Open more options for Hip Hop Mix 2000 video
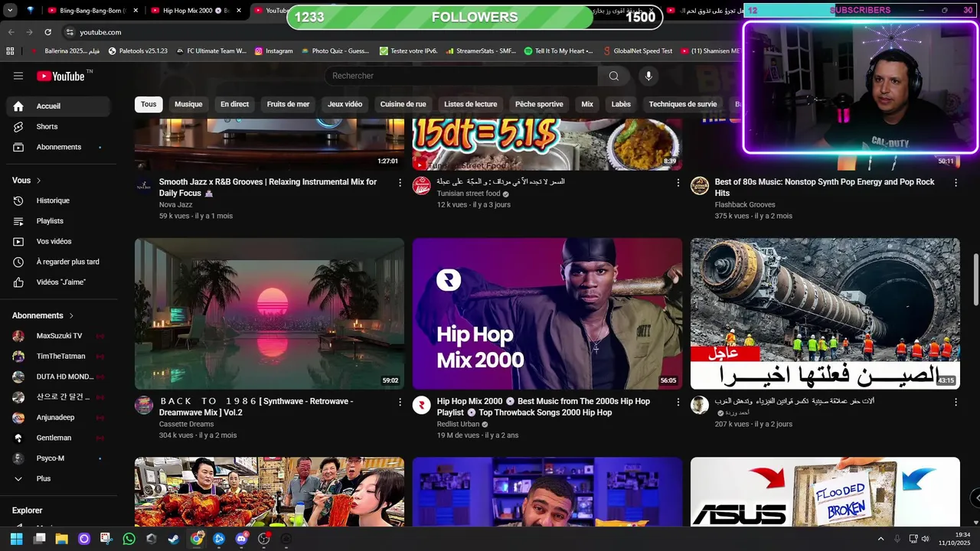This screenshot has height=551, width=980. (678, 402)
